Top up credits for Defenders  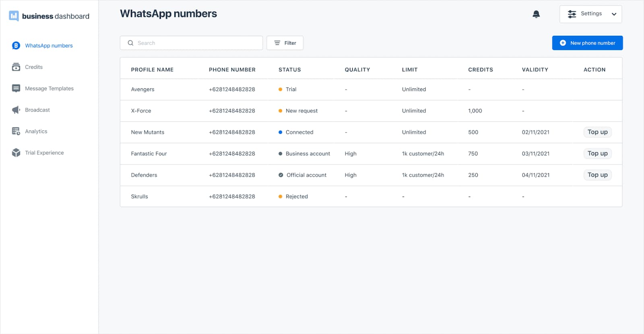(597, 175)
